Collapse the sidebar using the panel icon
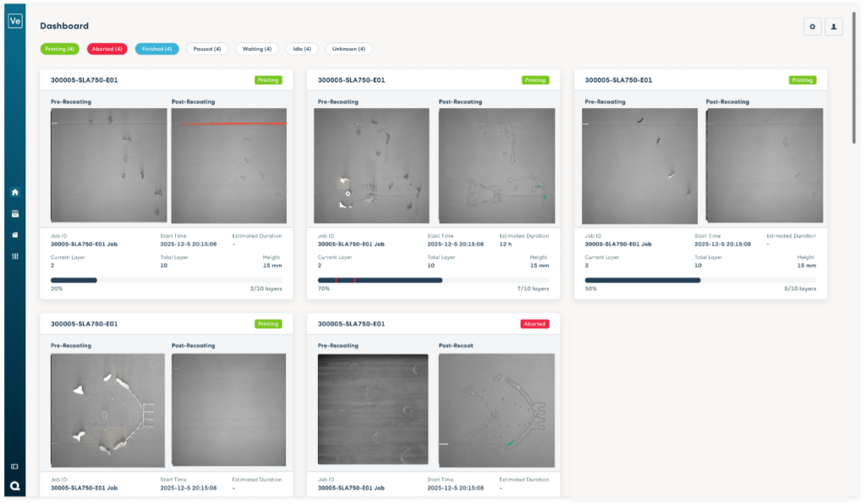Image resolution: width=866 pixels, height=504 pixels. point(14,466)
